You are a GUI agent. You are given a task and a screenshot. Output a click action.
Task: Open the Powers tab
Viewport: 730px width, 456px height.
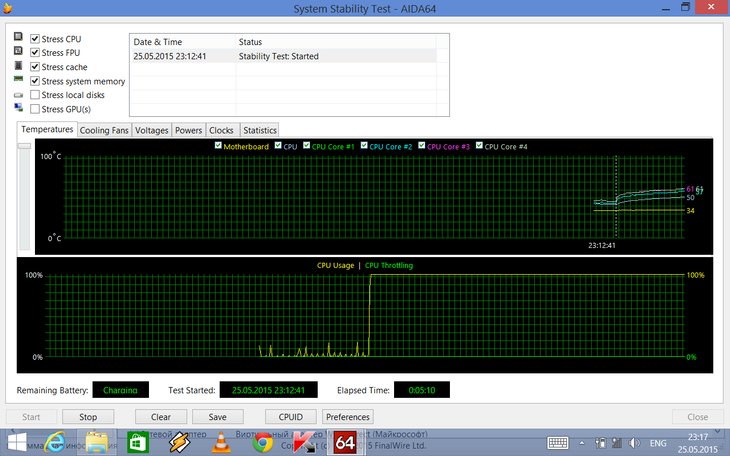coord(189,130)
